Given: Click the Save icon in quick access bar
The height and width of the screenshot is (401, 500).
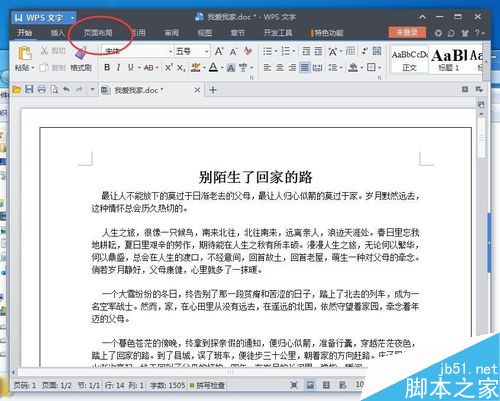Looking at the screenshot, I should [x=29, y=89].
